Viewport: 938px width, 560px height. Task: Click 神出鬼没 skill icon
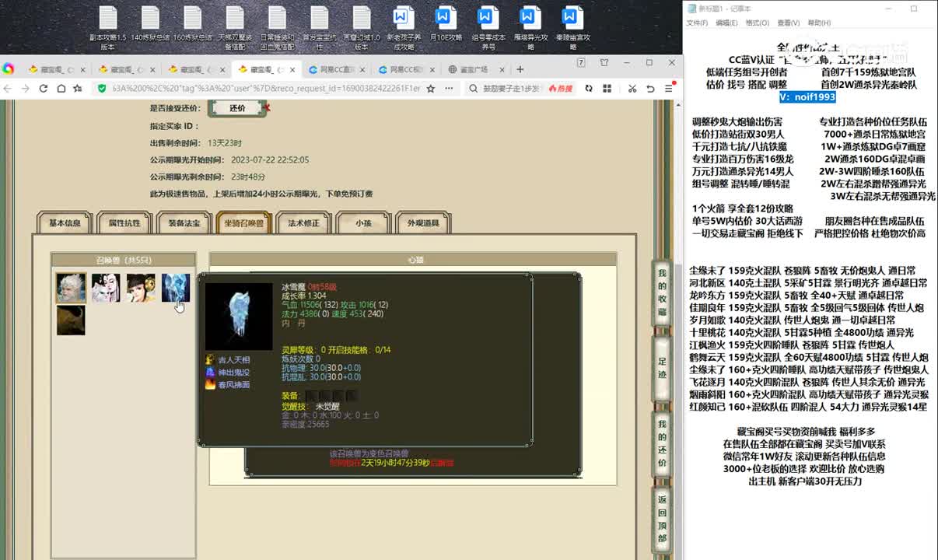click(210, 373)
